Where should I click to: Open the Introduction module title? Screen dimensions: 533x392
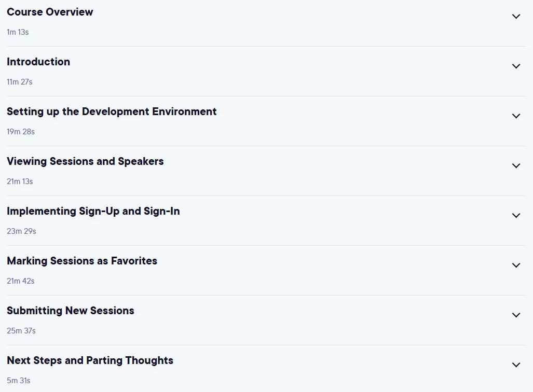(38, 62)
